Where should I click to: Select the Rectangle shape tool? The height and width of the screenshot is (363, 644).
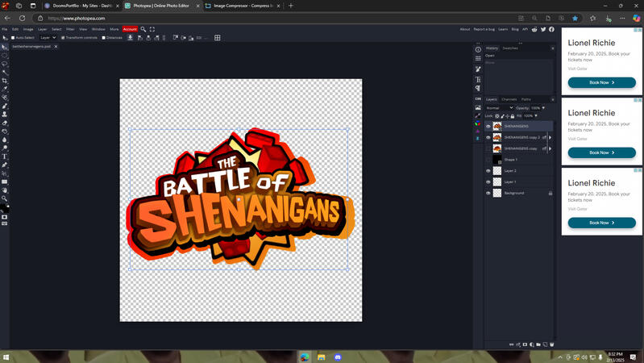pos(5,181)
